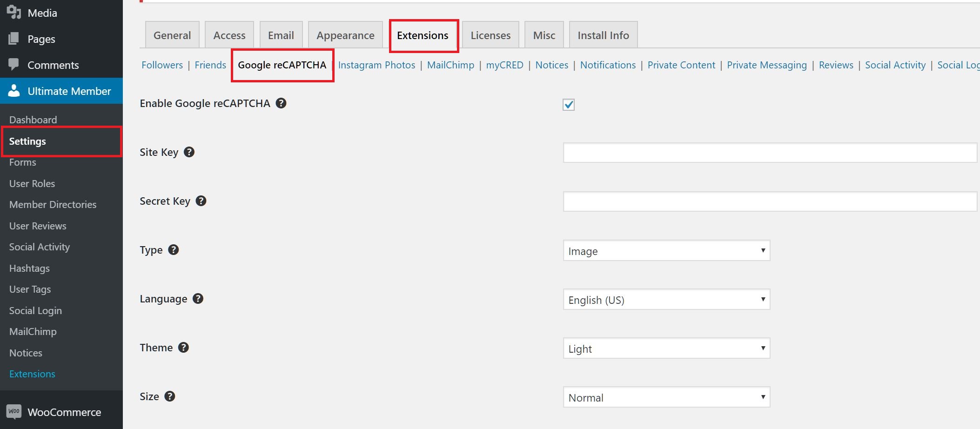Open the Friends extension link

[x=210, y=65]
